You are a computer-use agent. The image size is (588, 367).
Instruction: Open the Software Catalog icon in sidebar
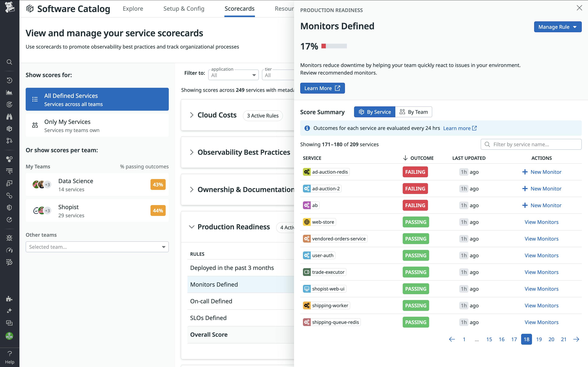click(x=10, y=129)
